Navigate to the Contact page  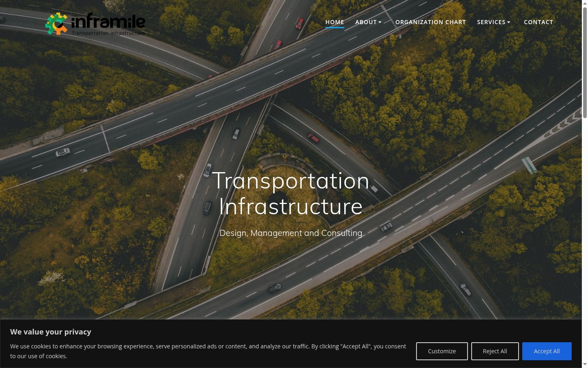click(539, 22)
